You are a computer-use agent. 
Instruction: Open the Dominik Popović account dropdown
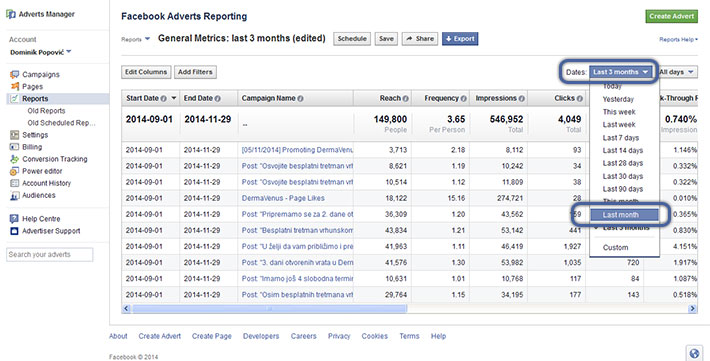pos(41,52)
